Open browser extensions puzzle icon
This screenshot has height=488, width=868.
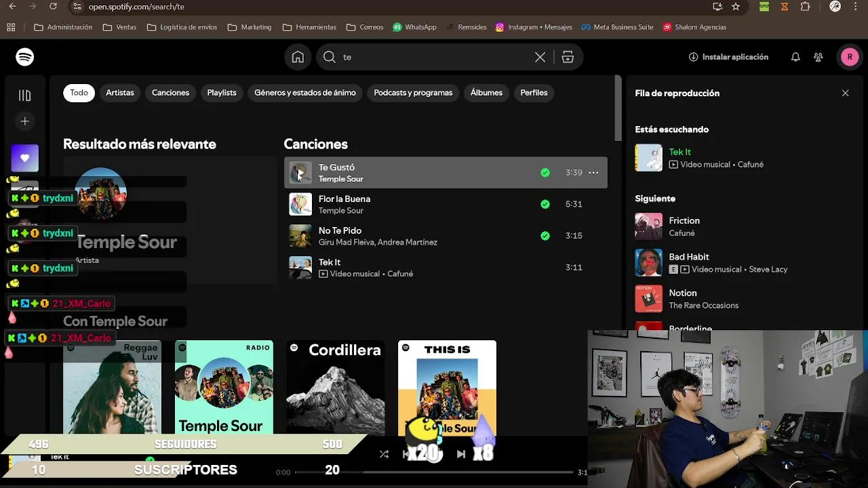805,7
